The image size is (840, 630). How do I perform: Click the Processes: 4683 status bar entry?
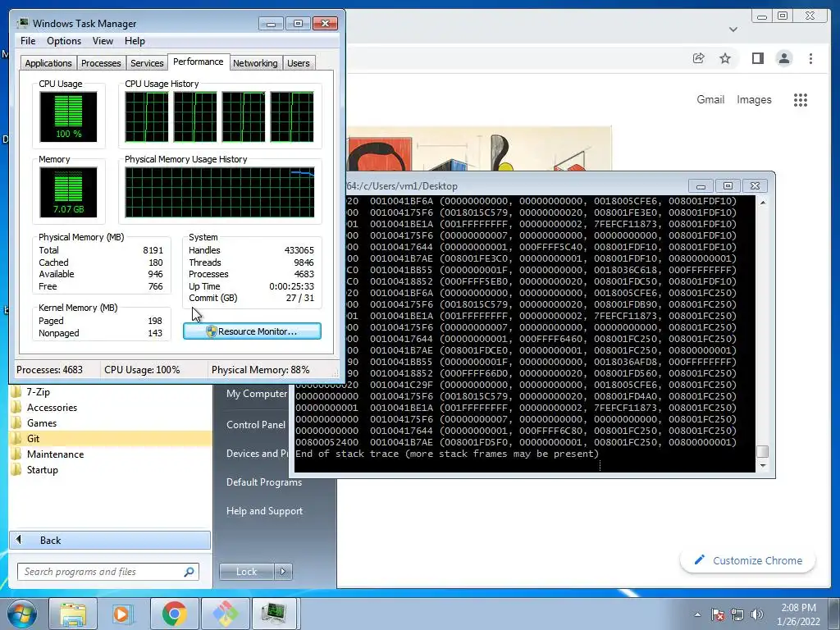click(49, 370)
